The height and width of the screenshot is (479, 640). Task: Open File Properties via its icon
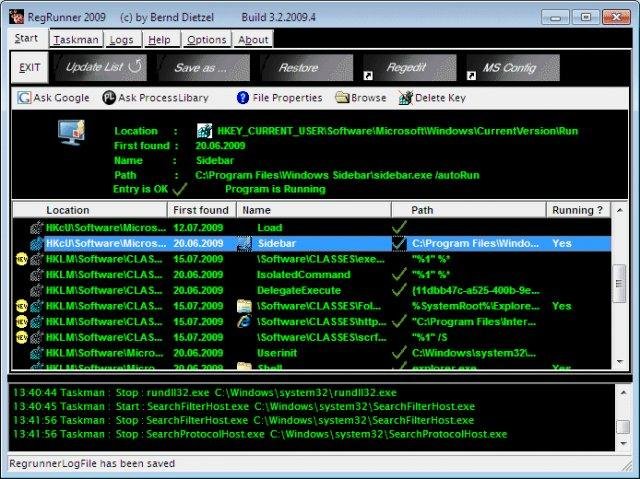coord(243,98)
